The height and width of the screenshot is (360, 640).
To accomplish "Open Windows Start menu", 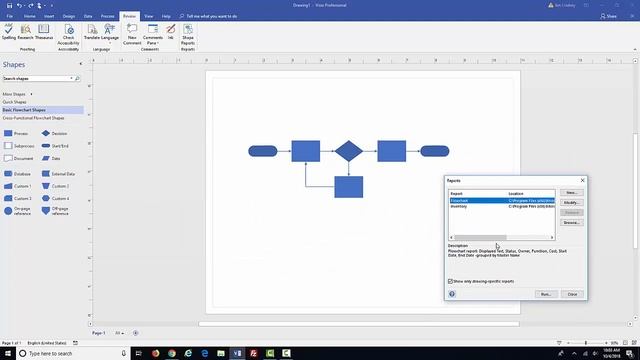I will 8,353.
